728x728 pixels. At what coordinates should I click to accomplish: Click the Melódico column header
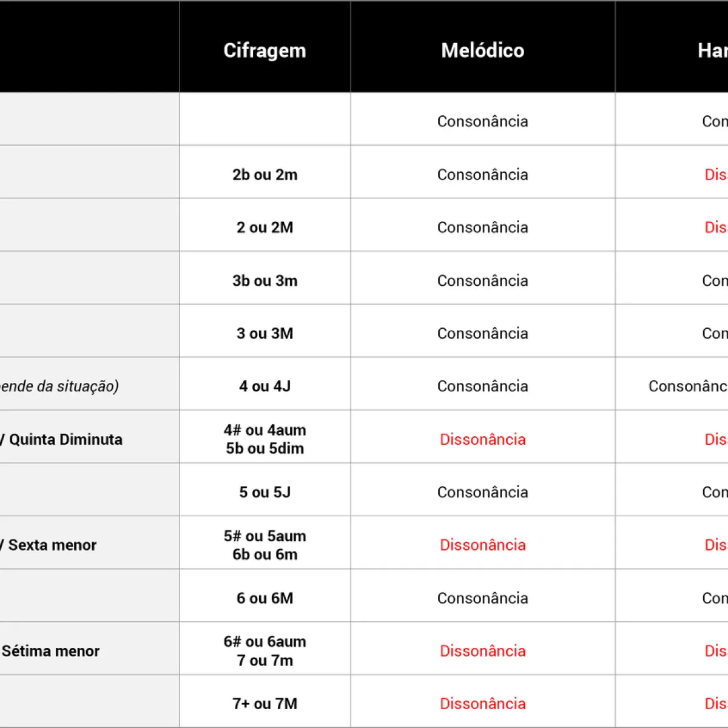click(x=483, y=50)
